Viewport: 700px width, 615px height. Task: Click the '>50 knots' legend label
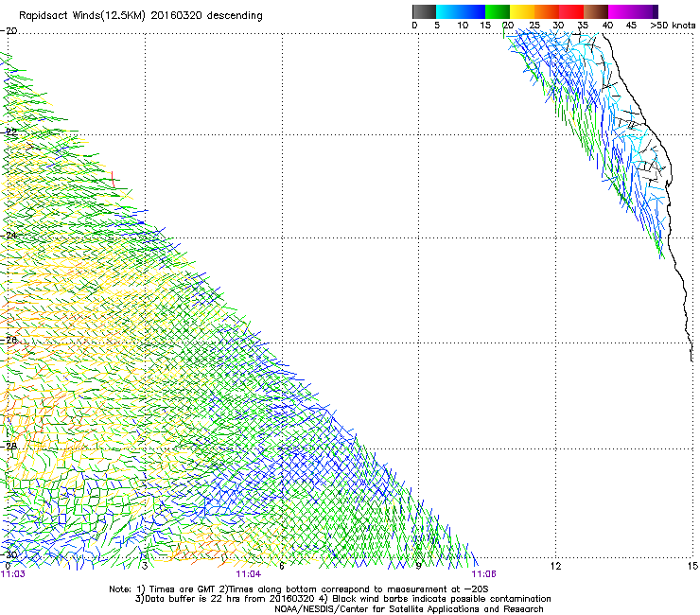[673, 26]
